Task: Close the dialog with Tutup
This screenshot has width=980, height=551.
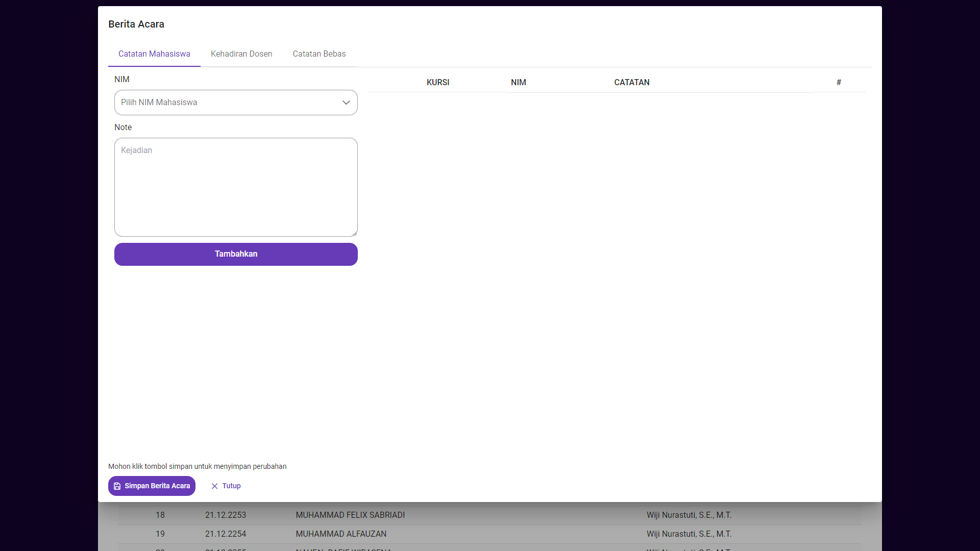Action: [231, 486]
